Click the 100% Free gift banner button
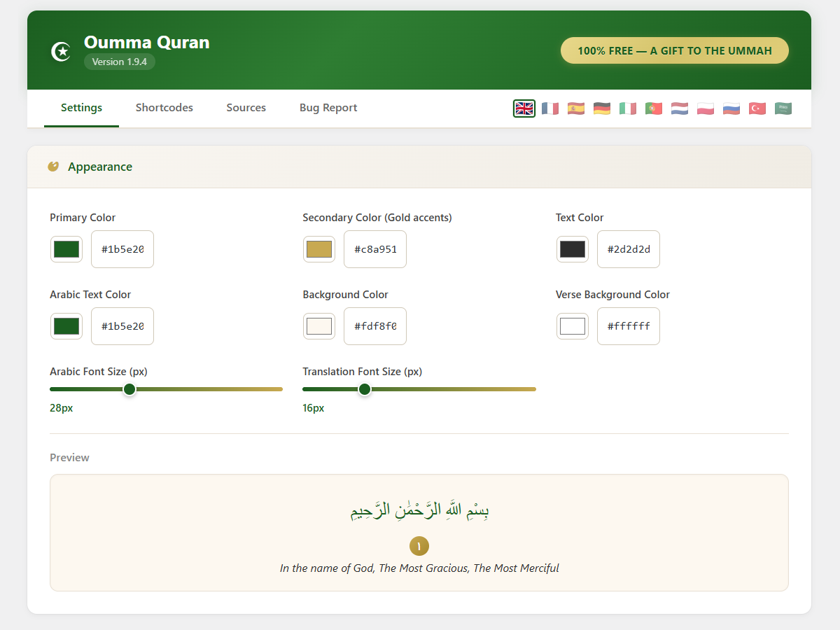 [675, 50]
